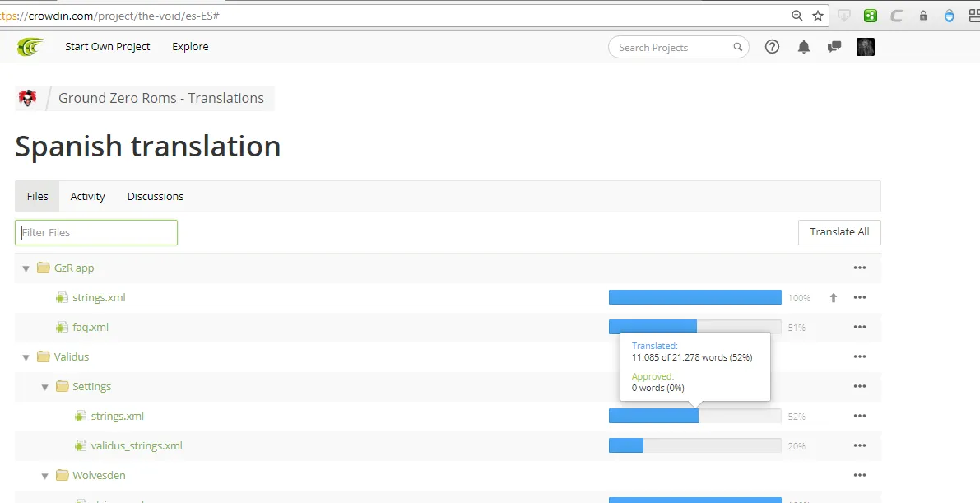Click the gray C-shaped extension icon
The image size is (980, 503).
pos(896,16)
